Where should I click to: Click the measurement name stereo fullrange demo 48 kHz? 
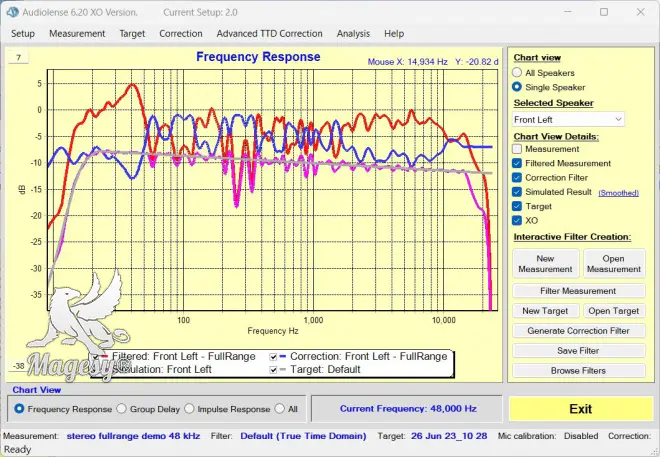133,436
